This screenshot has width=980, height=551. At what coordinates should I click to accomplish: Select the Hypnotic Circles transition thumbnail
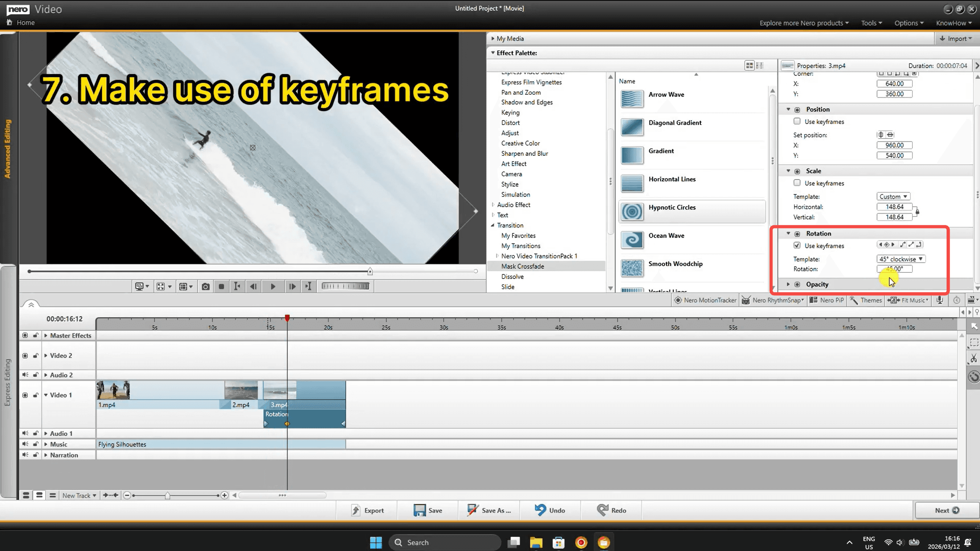coord(632,211)
